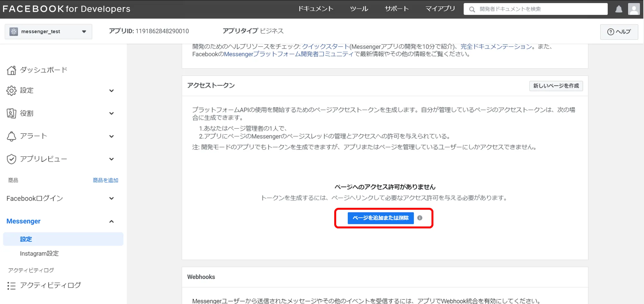Click ページへのアクセス許可がありません text
The width and height of the screenshot is (644, 304).
point(385,187)
